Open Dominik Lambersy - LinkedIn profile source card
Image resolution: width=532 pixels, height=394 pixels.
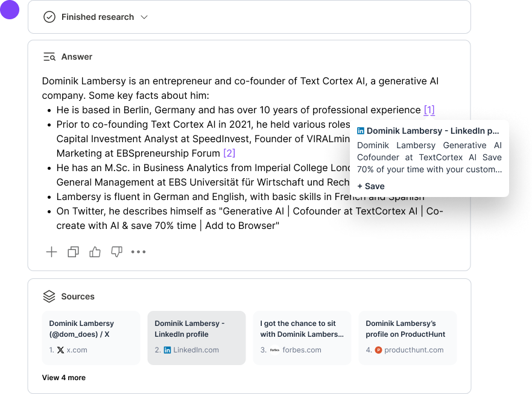pos(197,338)
